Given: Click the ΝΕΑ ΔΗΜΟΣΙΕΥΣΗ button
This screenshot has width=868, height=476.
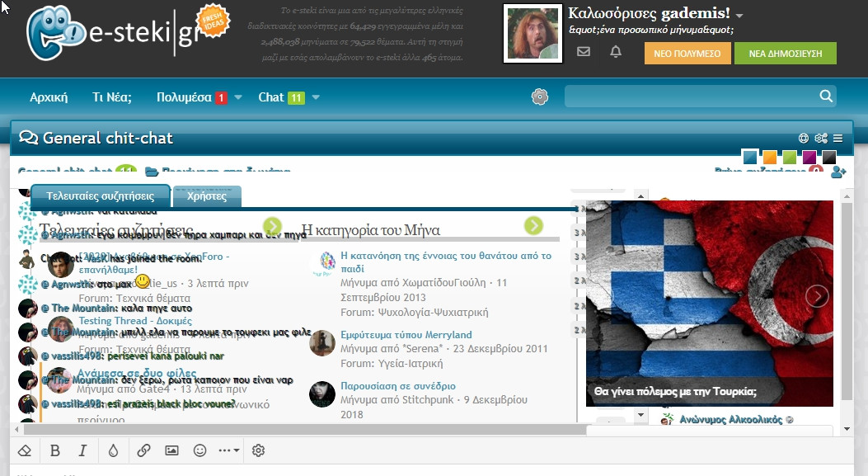Looking at the screenshot, I should (x=785, y=53).
